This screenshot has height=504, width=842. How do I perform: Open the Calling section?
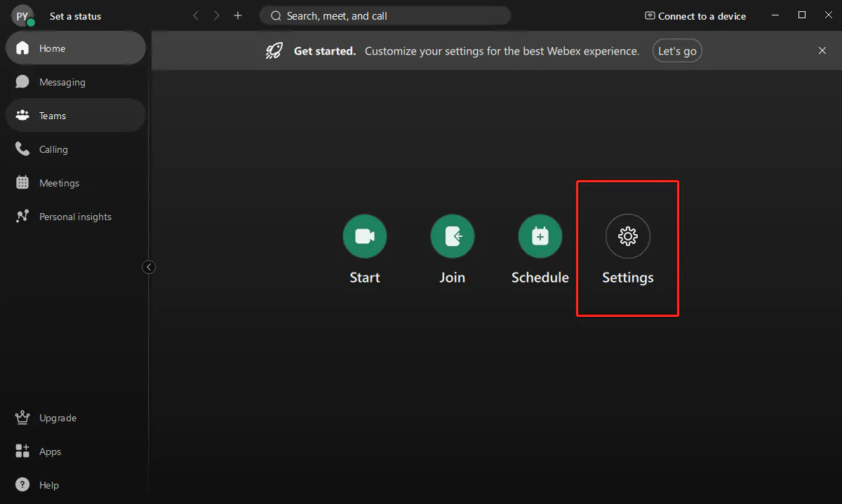tap(53, 149)
